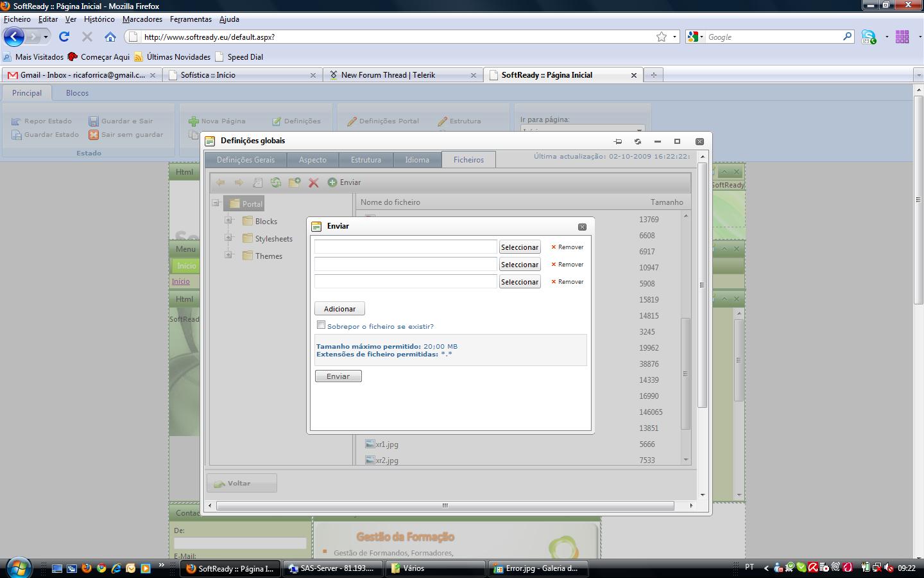Image resolution: width=924 pixels, height=578 pixels.
Task: Switch to the Idioma tab
Action: point(417,160)
